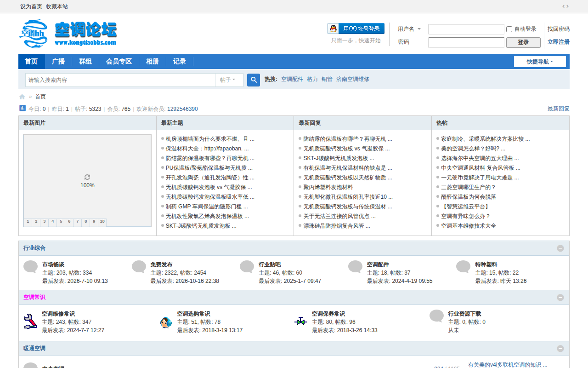Open the 用户名 login type dropdown
Screen dimensions: 588x368
click(x=409, y=29)
